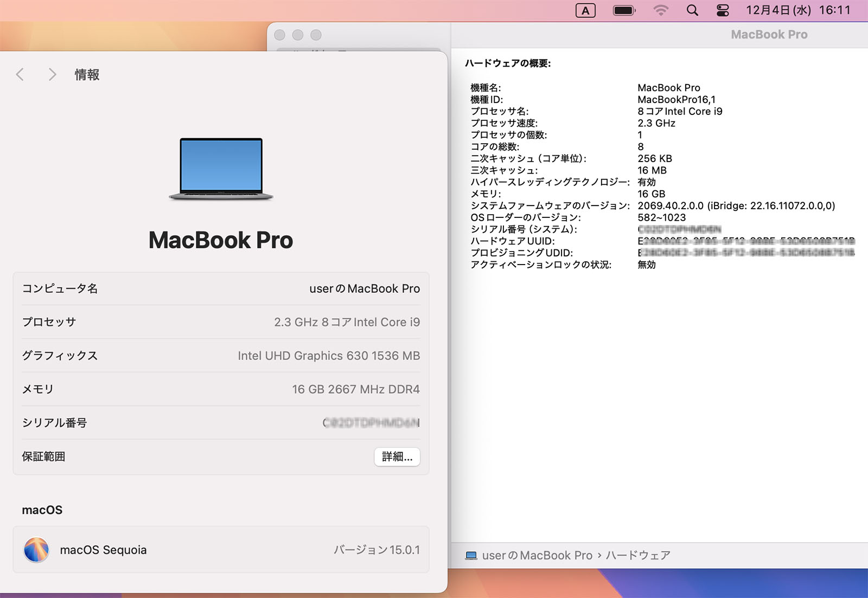868x598 pixels.
Task: Click the 256 KB second-level cache value
Action: pos(655,158)
